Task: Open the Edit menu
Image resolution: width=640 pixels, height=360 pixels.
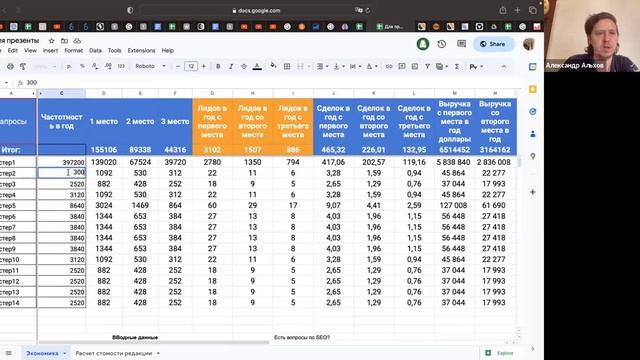Action: coord(13,51)
